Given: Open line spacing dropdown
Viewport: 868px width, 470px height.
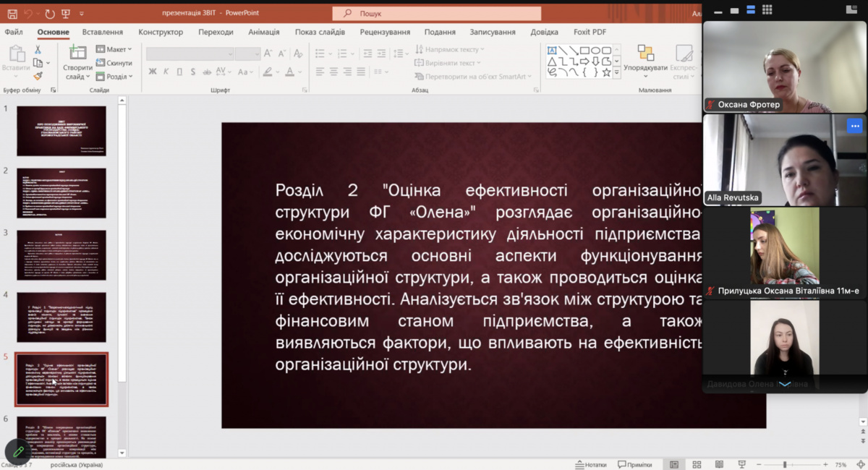Looking at the screenshot, I should point(400,53).
